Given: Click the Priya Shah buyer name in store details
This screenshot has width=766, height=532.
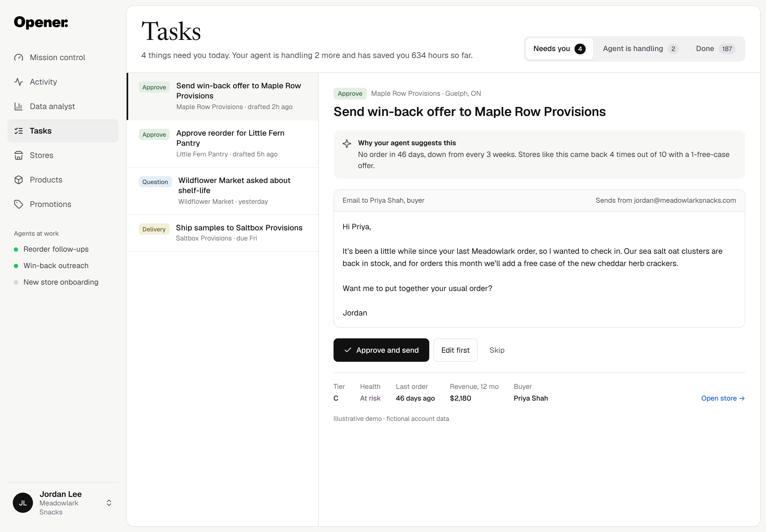Looking at the screenshot, I should [x=531, y=398].
